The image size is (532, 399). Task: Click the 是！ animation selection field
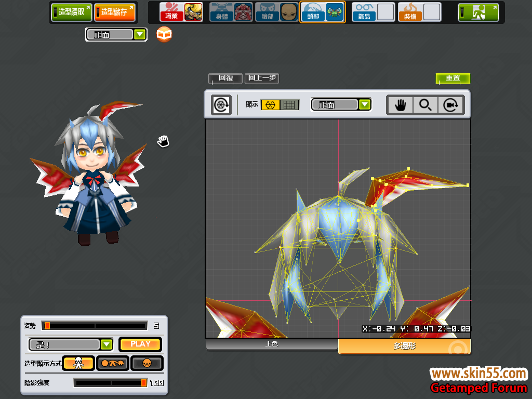click(x=64, y=345)
